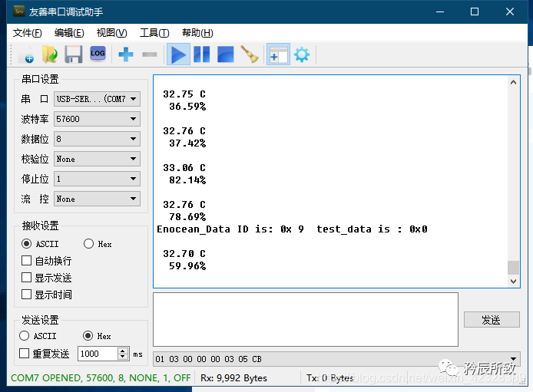Open the 流控 None dropdown
Viewport: 533px width, 392px height.
pos(97,199)
